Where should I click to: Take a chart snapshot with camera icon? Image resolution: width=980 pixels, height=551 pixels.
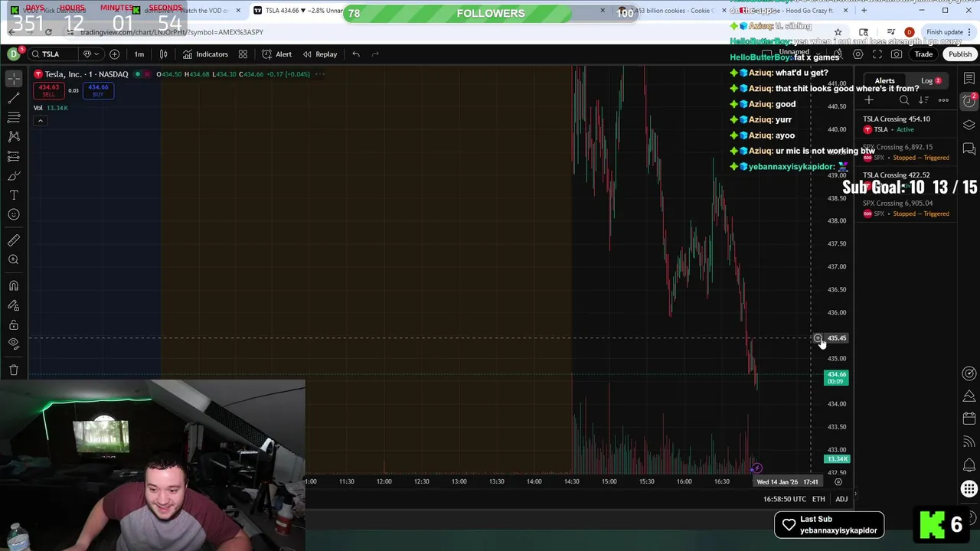tap(897, 54)
